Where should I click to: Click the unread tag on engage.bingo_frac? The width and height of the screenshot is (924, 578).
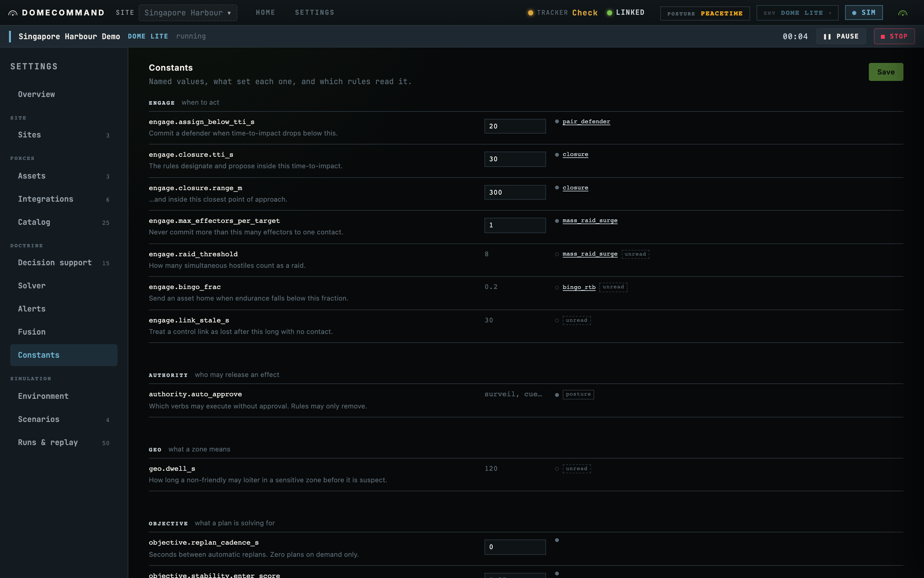point(613,287)
